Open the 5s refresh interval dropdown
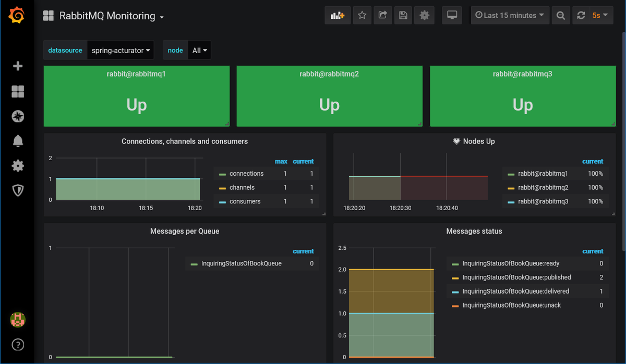The height and width of the screenshot is (364, 626). (600, 16)
